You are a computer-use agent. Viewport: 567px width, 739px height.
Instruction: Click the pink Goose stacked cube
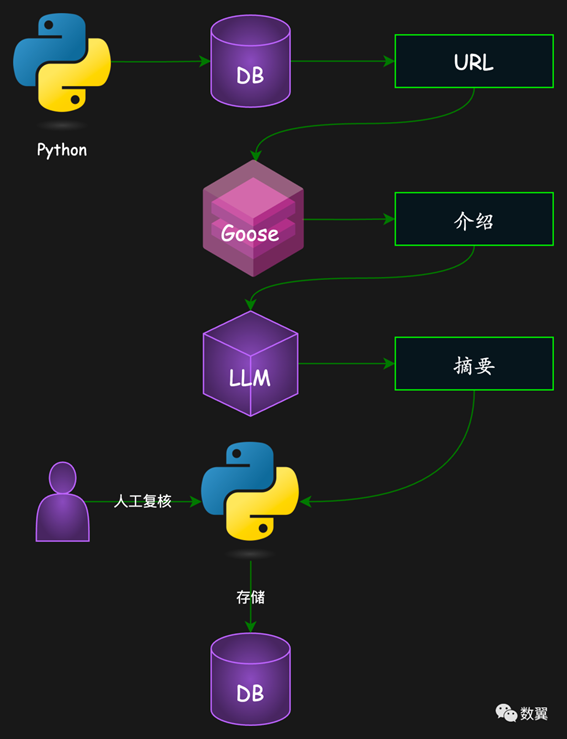[x=253, y=218]
